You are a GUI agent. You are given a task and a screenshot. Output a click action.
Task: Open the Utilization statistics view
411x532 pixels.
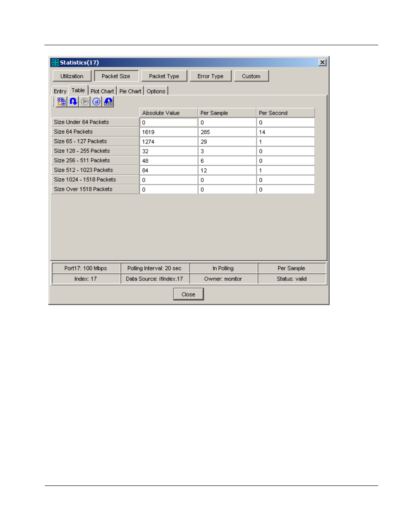coord(72,76)
